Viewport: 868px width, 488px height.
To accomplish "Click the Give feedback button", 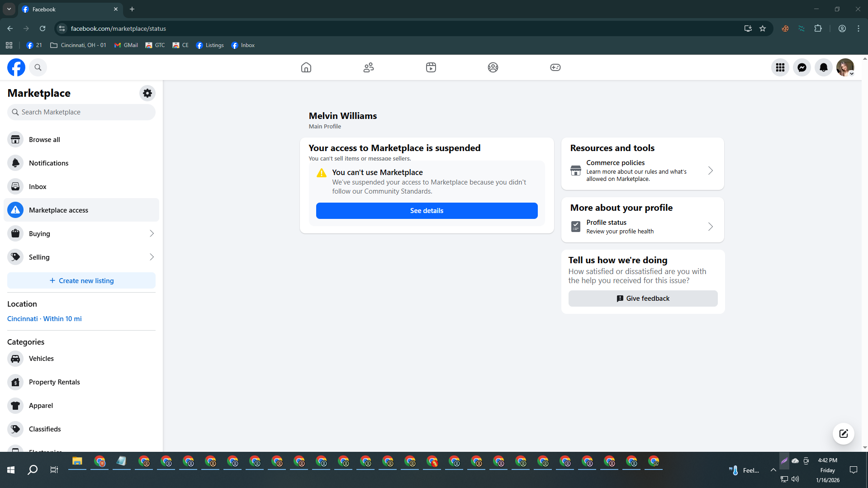I will click(x=643, y=298).
